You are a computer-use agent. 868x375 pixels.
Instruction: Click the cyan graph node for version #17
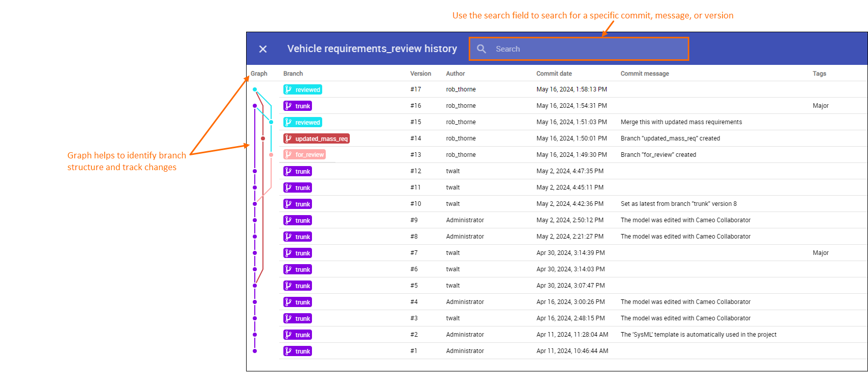click(x=255, y=89)
